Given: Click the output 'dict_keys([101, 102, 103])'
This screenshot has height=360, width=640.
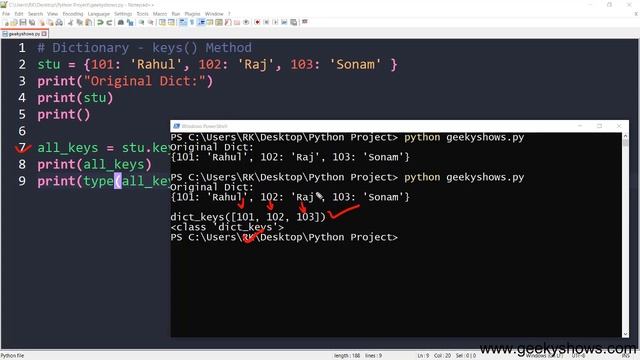Looking at the screenshot, I should tap(248, 217).
